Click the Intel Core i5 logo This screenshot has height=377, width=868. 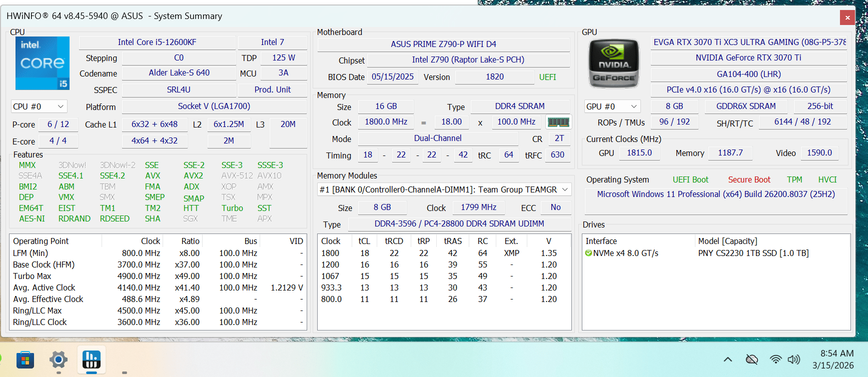[43, 63]
